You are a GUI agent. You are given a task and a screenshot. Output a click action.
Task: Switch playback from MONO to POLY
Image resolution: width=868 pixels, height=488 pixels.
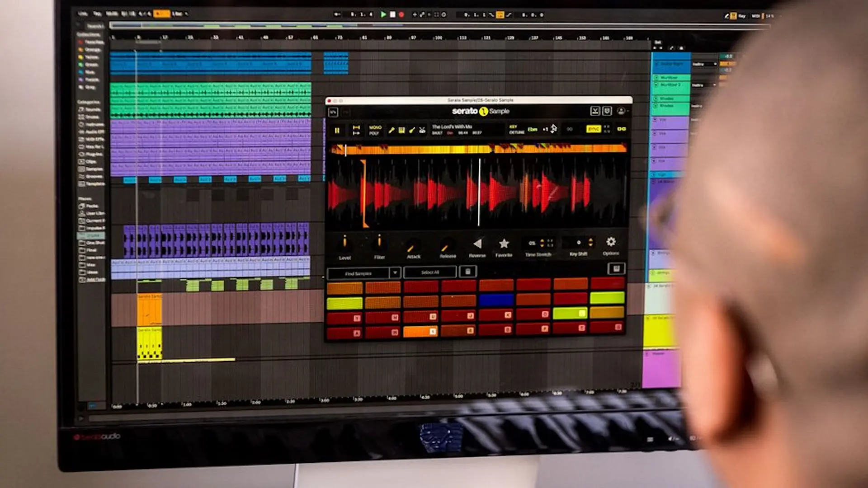[x=374, y=133]
